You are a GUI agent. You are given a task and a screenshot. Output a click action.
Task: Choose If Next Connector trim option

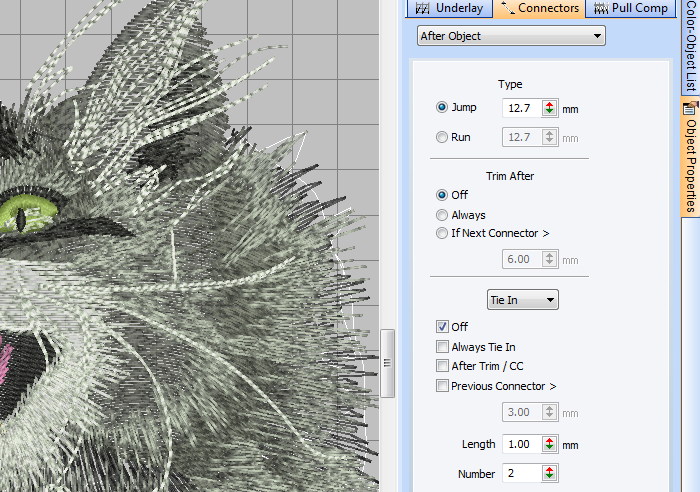442,234
